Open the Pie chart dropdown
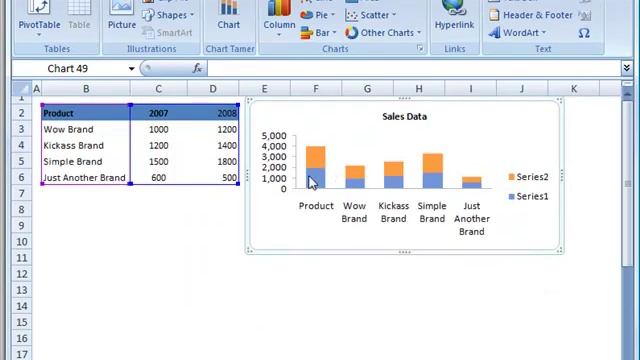 (x=317, y=15)
